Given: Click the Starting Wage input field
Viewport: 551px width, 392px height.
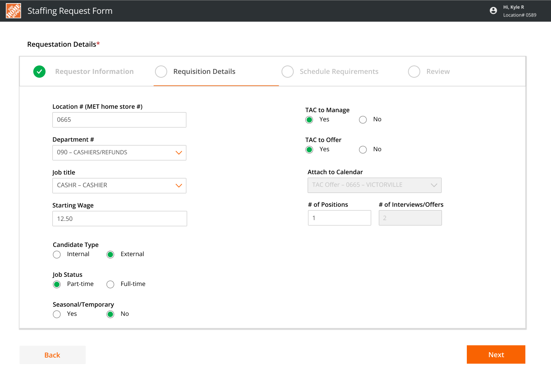Looking at the screenshot, I should (x=120, y=219).
